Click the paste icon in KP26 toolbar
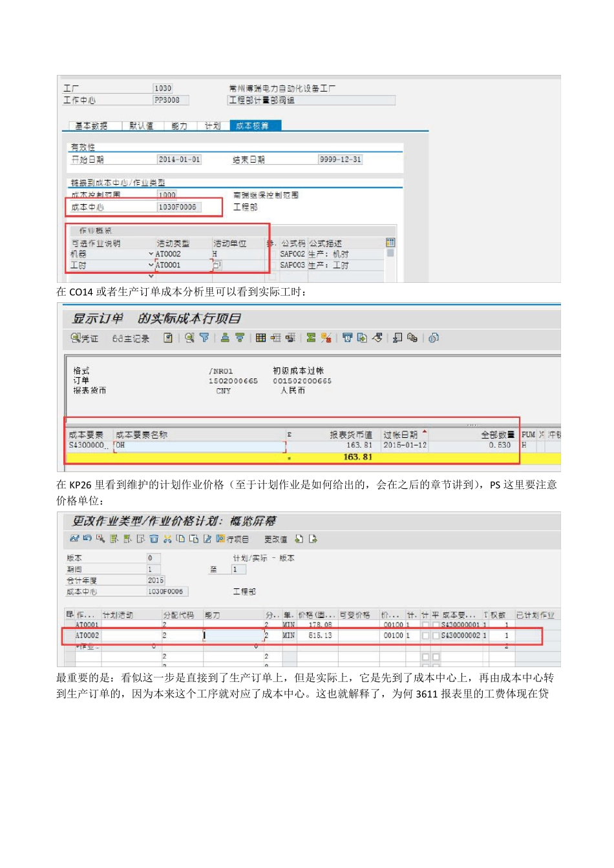Viewport: 614px width, 868px height. point(194,539)
